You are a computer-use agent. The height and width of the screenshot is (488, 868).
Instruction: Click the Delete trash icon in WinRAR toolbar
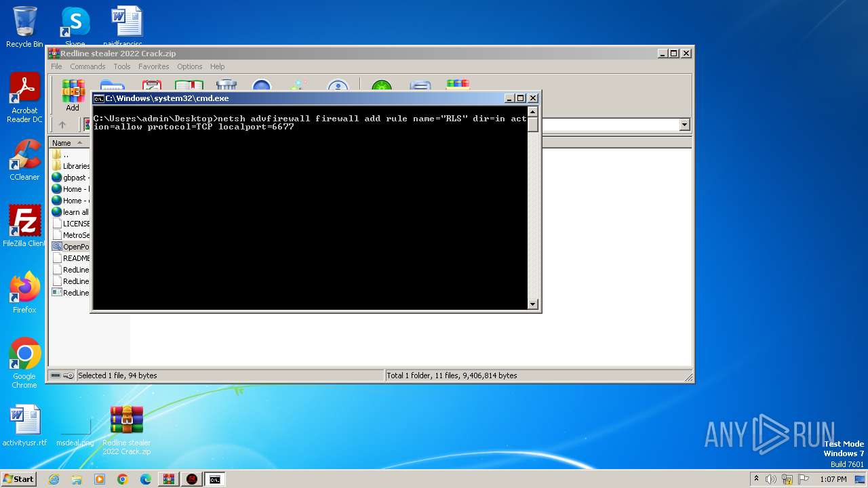(226, 85)
